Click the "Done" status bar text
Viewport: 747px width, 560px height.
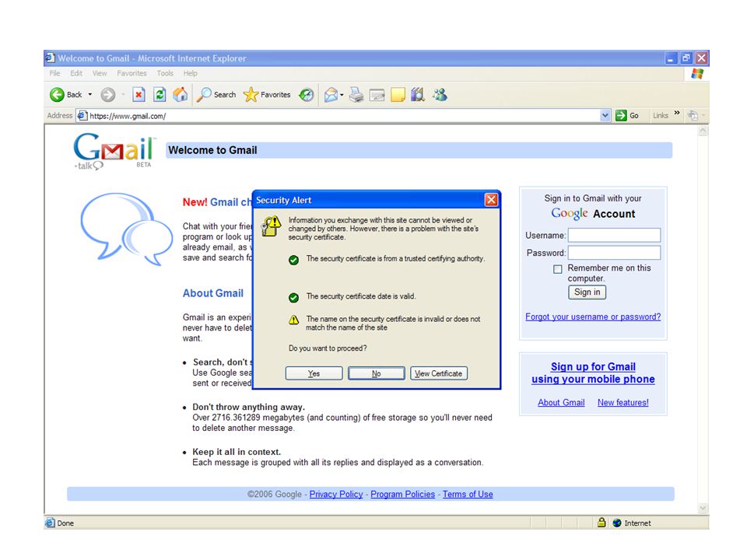tap(65, 523)
